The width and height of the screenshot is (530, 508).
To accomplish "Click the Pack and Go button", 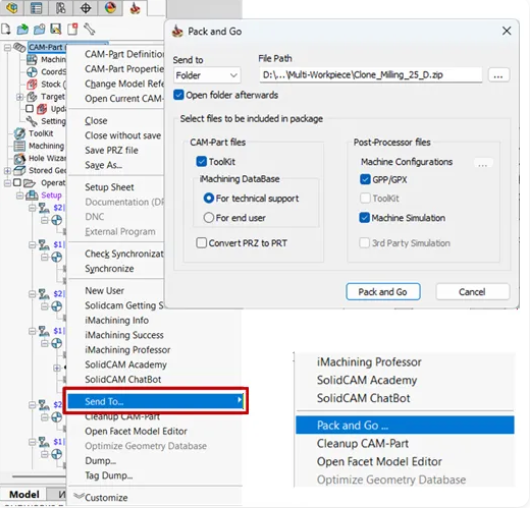I will (383, 292).
